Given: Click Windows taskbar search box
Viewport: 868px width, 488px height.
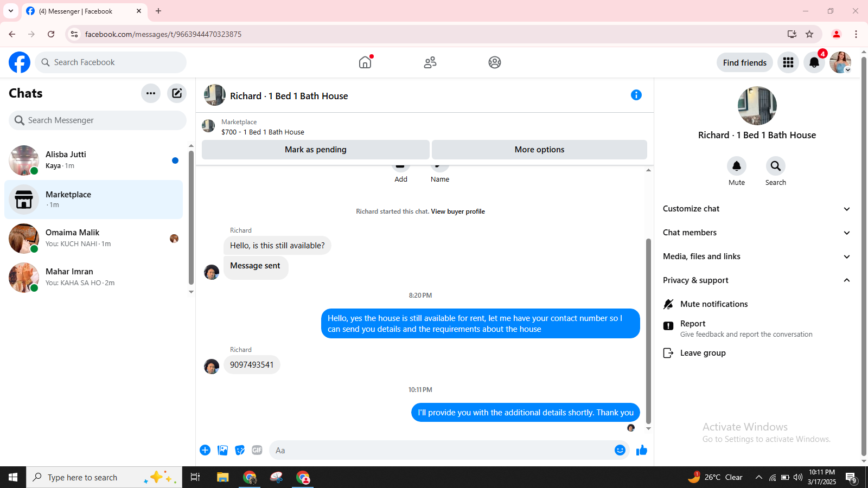Looking at the screenshot, I should click(x=104, y=477).
